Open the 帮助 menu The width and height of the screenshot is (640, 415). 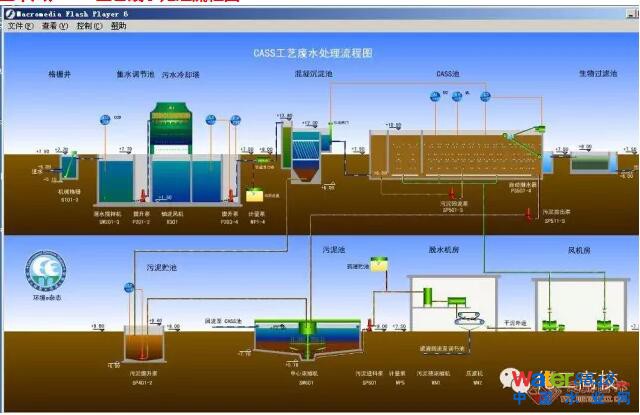point(118,26)
